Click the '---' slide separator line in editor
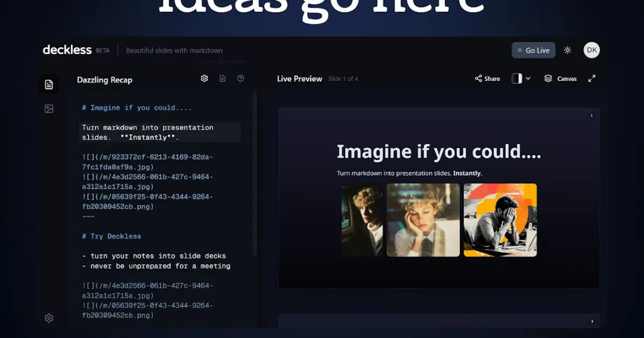Viewport: 644px width, 338px height. [88, 216]
